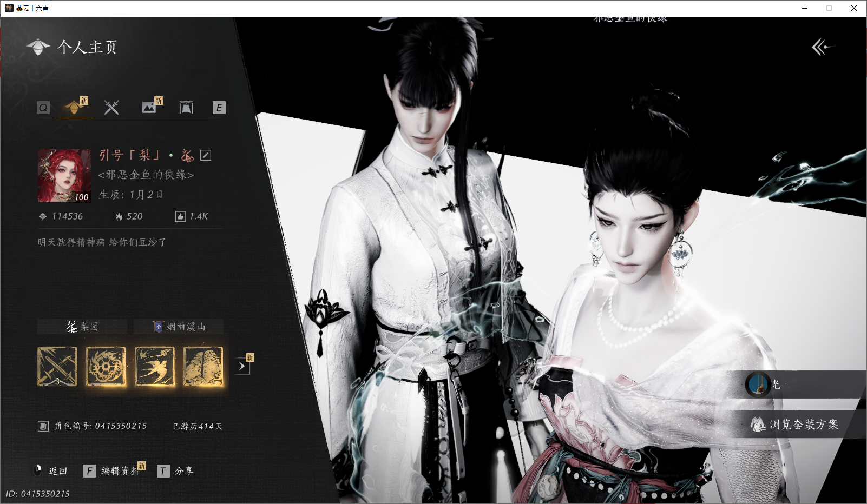This screenshot has height=504, width=867.
Task: Open 浏览套装方案 outfit browser
Action: point(794,425)
